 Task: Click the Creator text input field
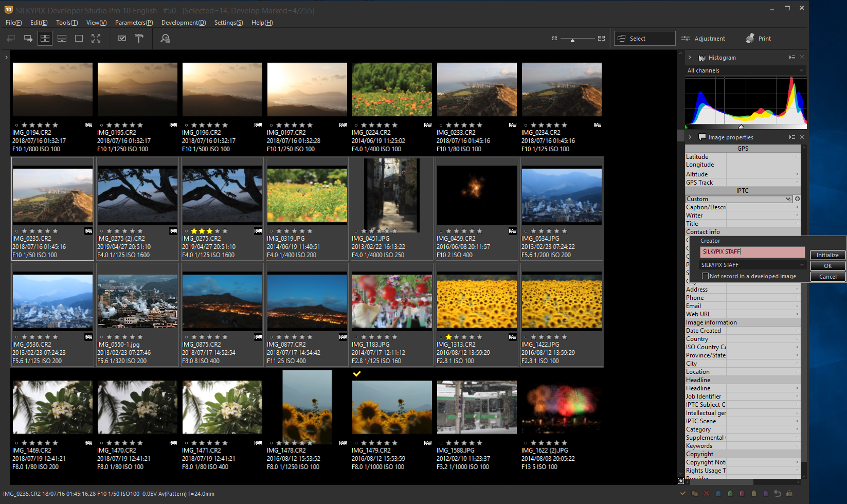tap(752, 252)
